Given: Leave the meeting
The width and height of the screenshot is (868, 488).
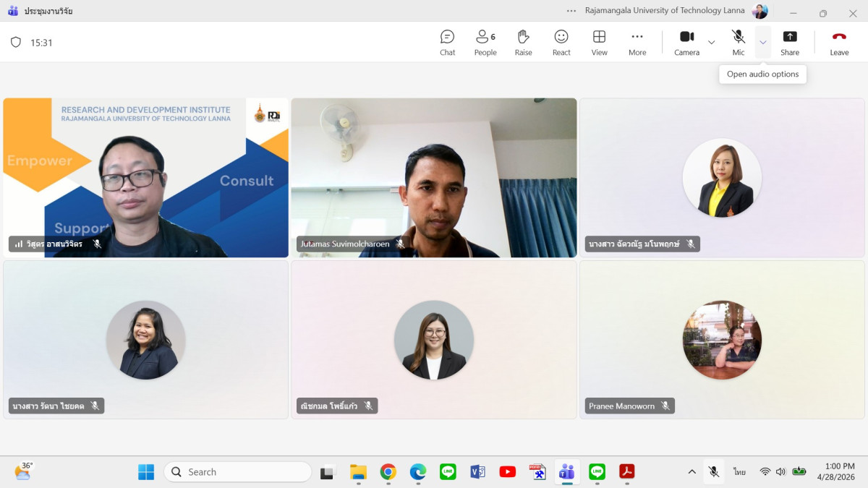Looking at the screenshot, I should tap(839, 42).
